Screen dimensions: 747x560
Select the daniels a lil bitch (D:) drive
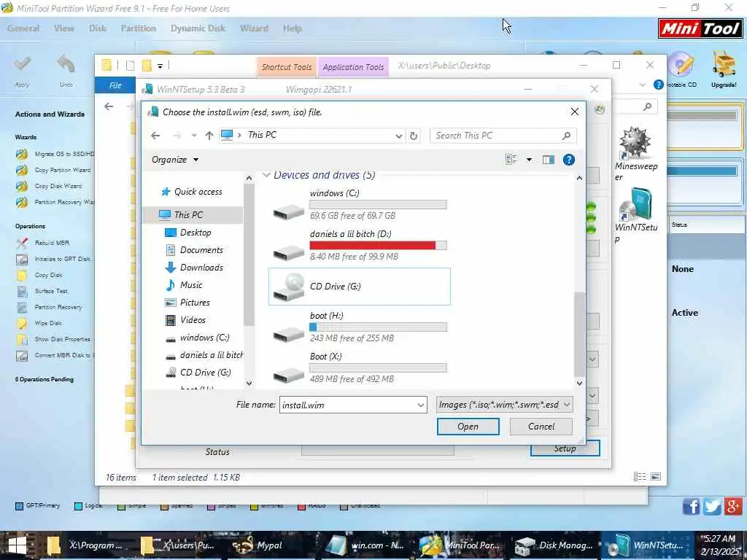[359, 246]
